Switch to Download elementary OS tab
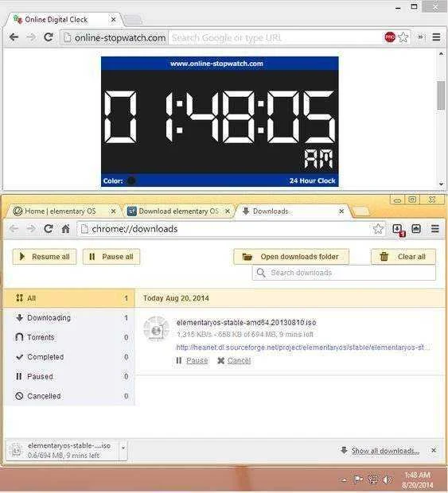 pyautogui.click(x=179, y=212)
